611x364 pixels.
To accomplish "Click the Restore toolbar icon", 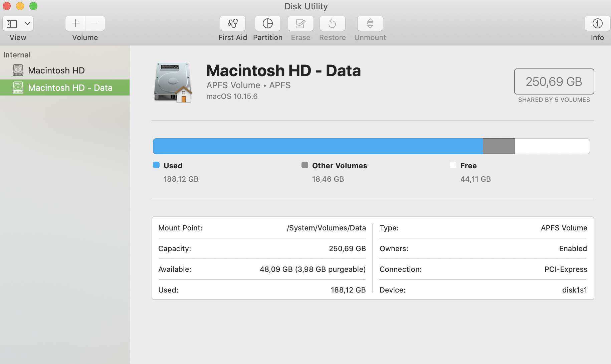I will [x=332, y=23].
